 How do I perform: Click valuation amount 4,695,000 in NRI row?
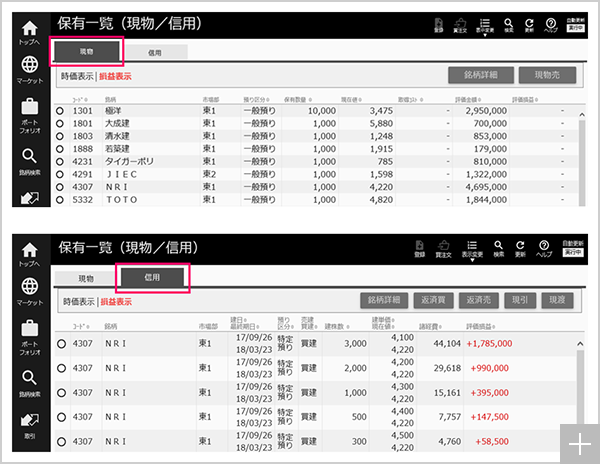click(486, 187)
